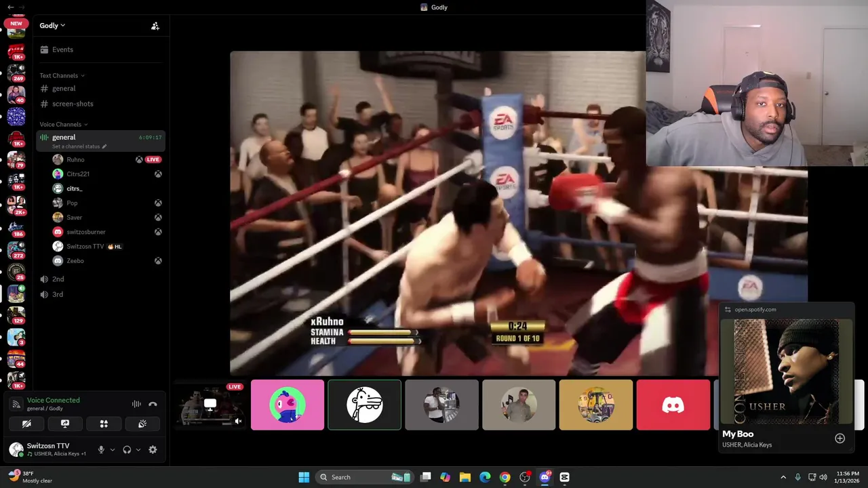868x488 pixels.
Task: Open own profile Switzosn TTV panel
Action: [48, 449]
